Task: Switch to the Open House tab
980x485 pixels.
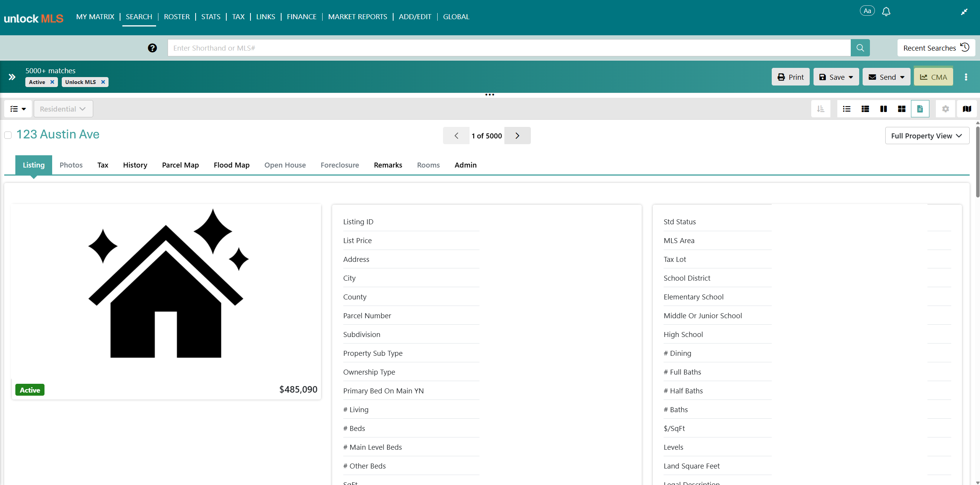Action: [285, 165]
